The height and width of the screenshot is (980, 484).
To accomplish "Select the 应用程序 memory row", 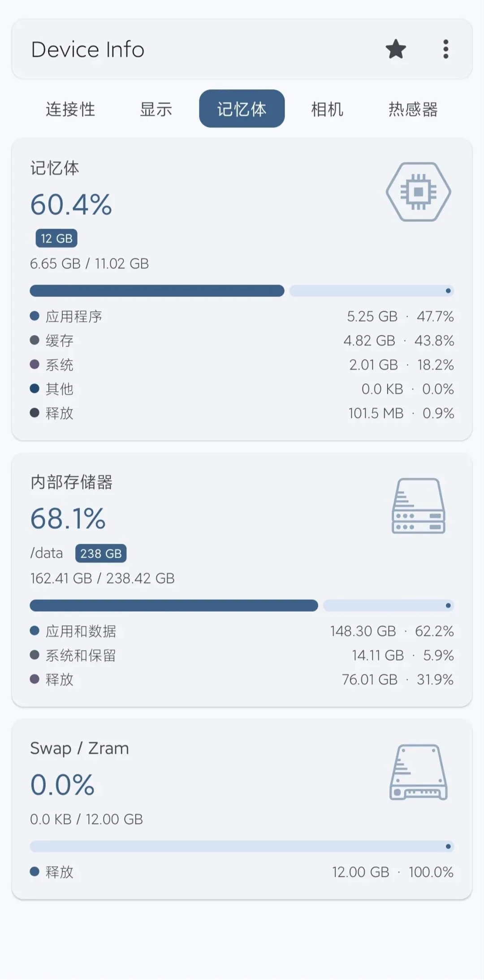I will 242,317.
